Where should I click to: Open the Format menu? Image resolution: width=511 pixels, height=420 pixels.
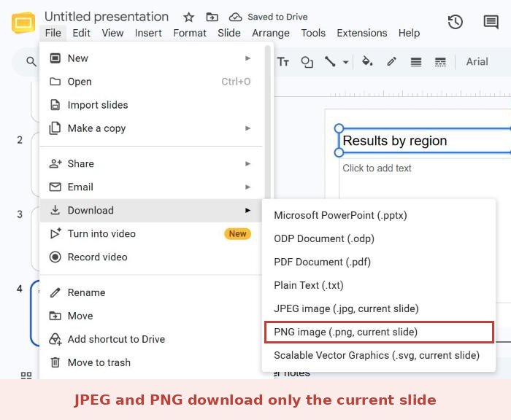click(190, 33)
